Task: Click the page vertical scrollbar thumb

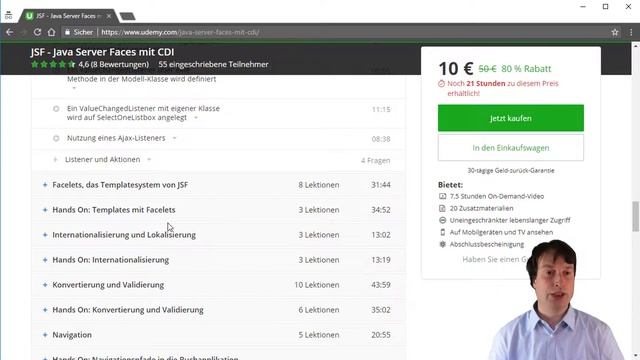Action: click(x=636, y=216)
